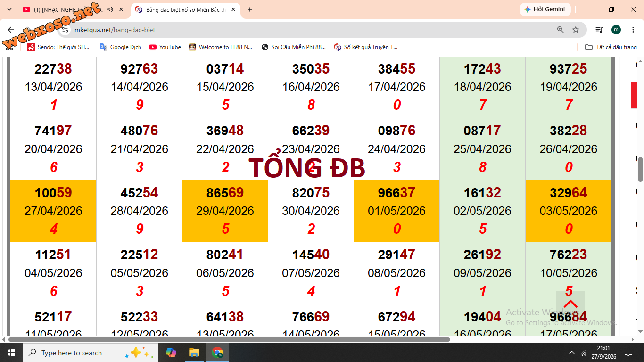Viewport: 644px width, 362px height.
Task: Open the Sổ kết quả Truyền bookmark
Action: (x=366, y=47)
